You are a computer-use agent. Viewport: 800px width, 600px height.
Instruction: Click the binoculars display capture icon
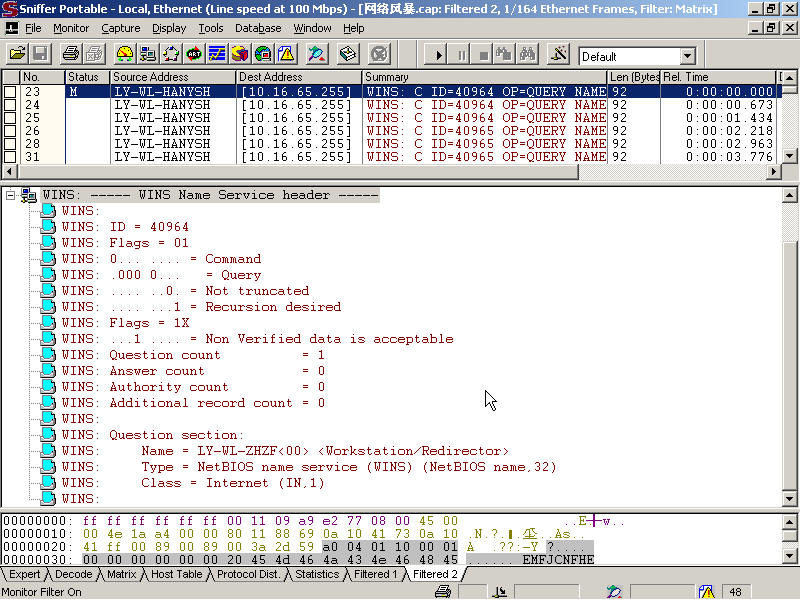(x=528, y=54)
